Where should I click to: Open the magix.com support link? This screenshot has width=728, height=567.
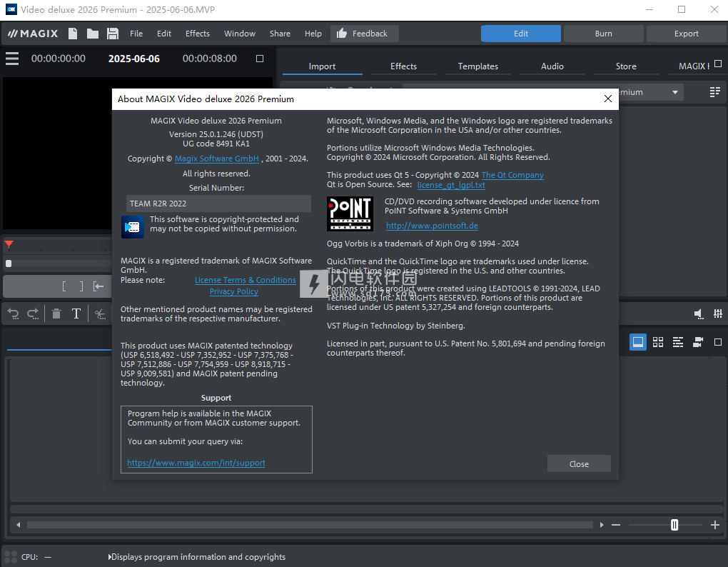(196, 463)
